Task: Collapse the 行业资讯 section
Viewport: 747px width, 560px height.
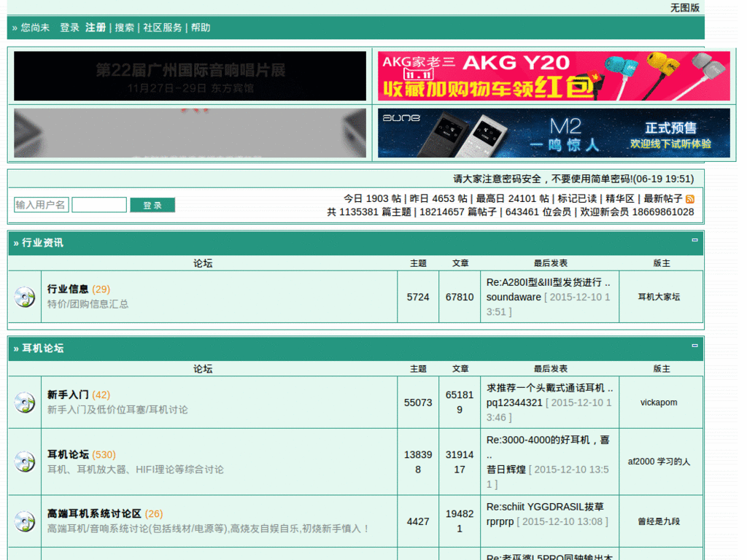Action: pos(694,240)
